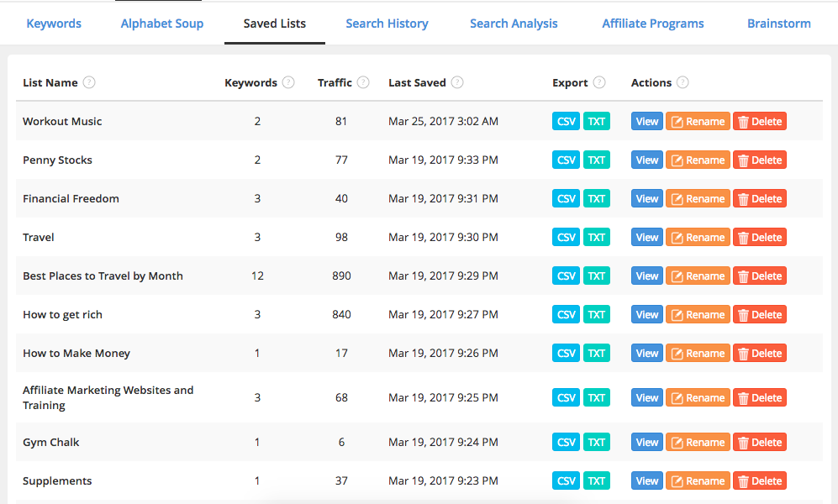
Task: Export the Travel list as TXT
Action: tap(597, 237)
